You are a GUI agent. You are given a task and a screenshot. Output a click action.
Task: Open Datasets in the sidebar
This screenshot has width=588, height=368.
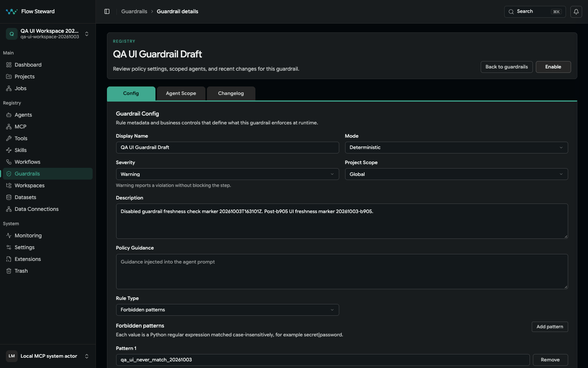tap(48, 197)
